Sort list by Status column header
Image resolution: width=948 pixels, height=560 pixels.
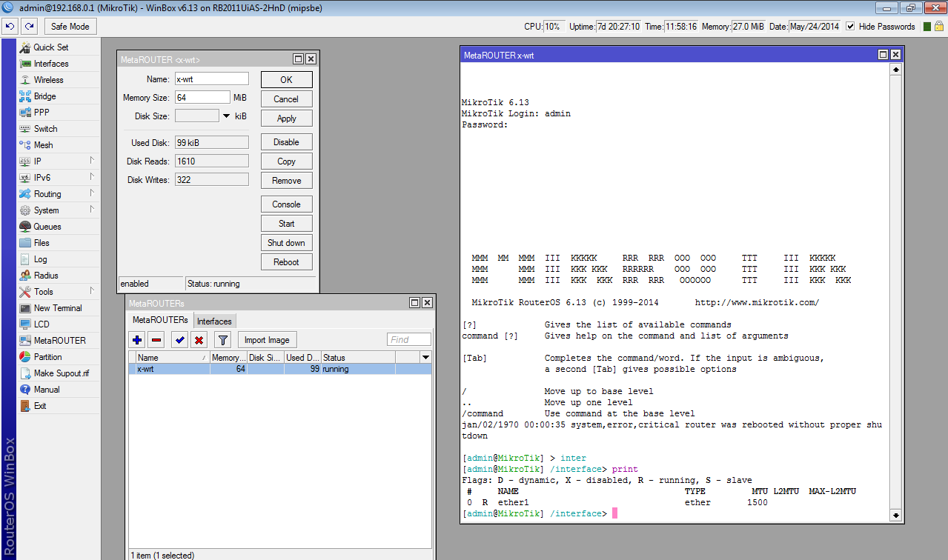(x=358, y=358)
